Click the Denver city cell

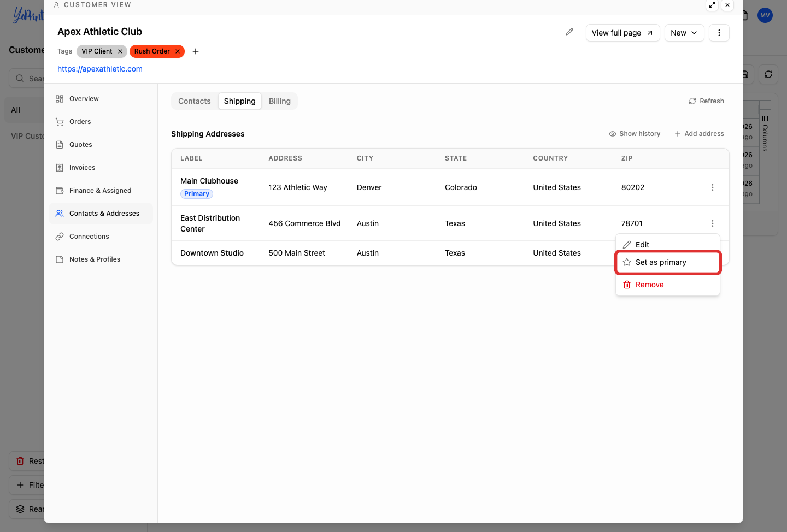[369, 187]
